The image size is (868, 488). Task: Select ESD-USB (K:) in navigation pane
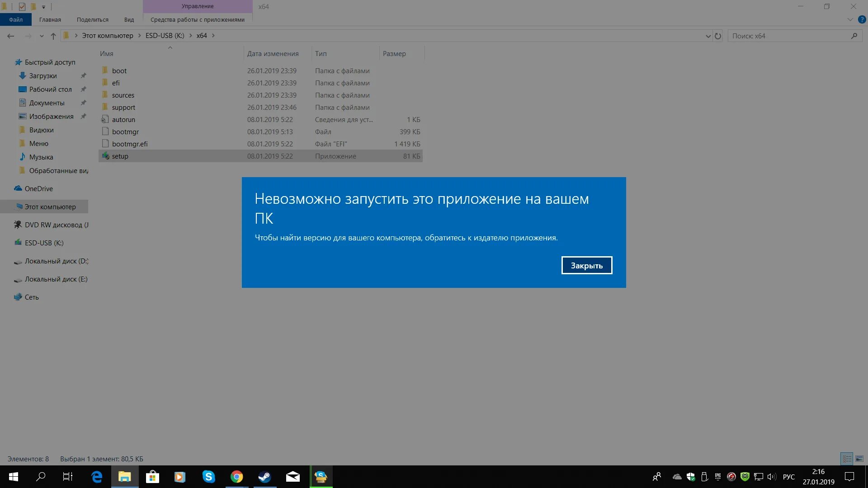click(x=44, y=243)
